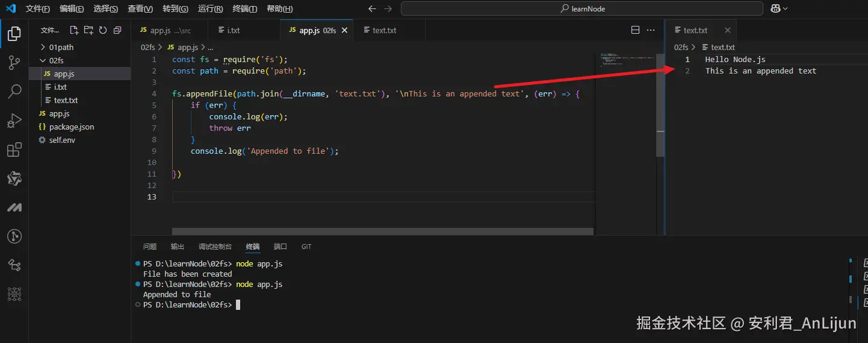The width and height of the screenshot is (868, 343).
Task: Click the VS Code logo icon
Action: coord(10,8)
